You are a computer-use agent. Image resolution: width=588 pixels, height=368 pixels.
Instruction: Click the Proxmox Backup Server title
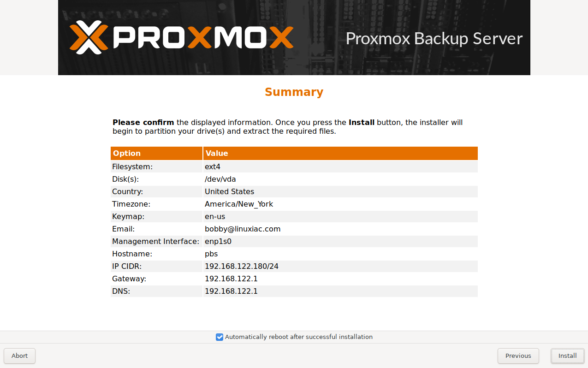pos(434,39)
